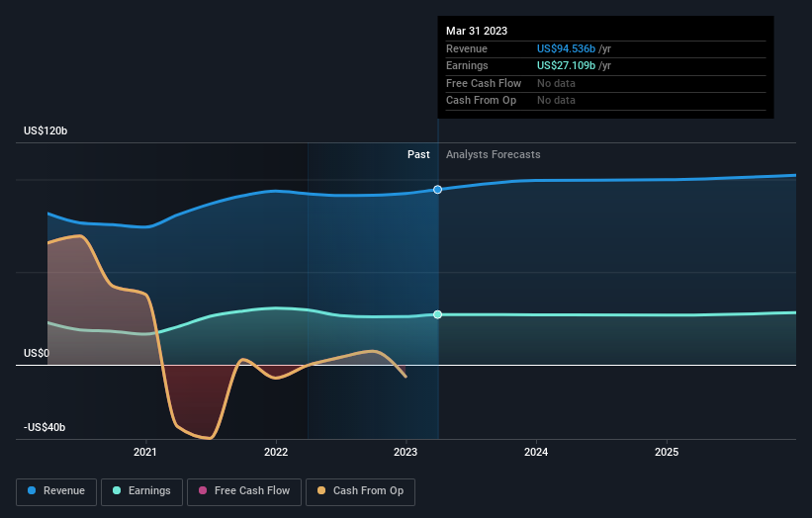Toggle the Free Cash Flow legend series
The height and width of the screenshot is (518, 812).
pyautogui.click(x=244, y=491)
